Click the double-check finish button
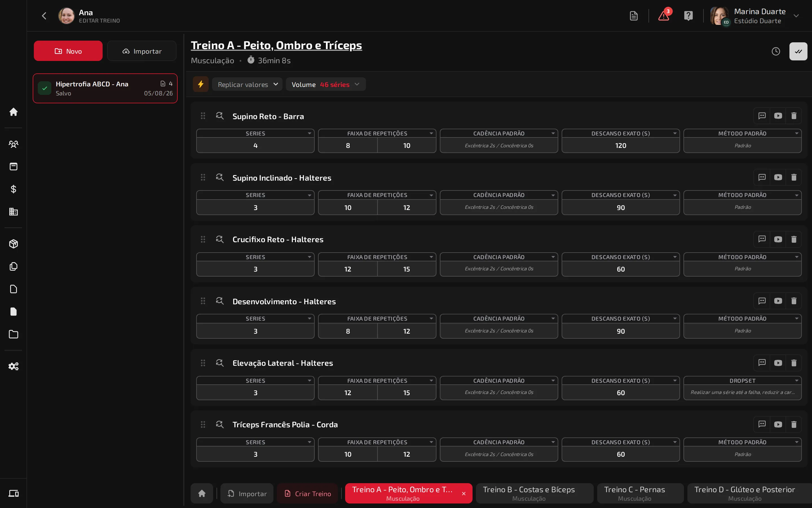Image resolution: width=812 pixels, height=508 pixels. pyautogui.click(x=798, y=51)
